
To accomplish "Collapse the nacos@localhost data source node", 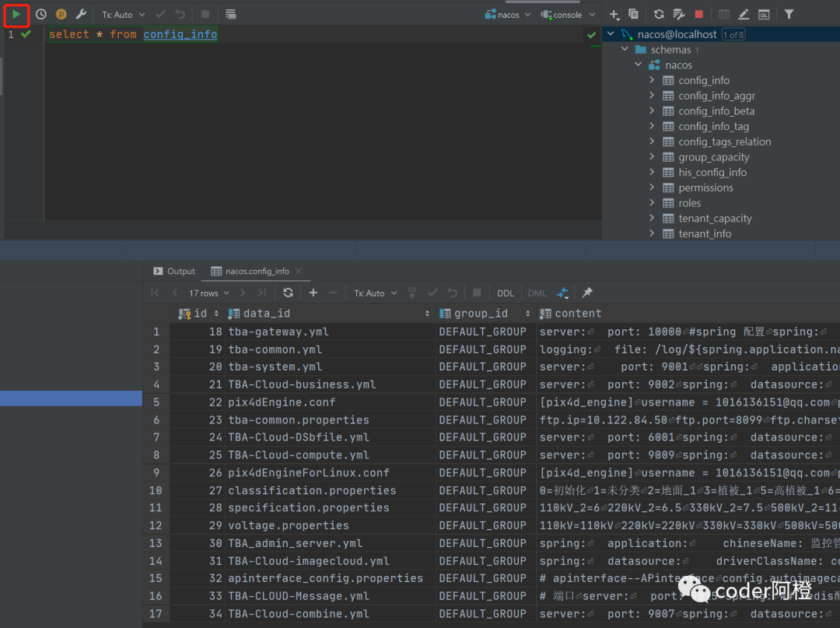I will [611, 33].
